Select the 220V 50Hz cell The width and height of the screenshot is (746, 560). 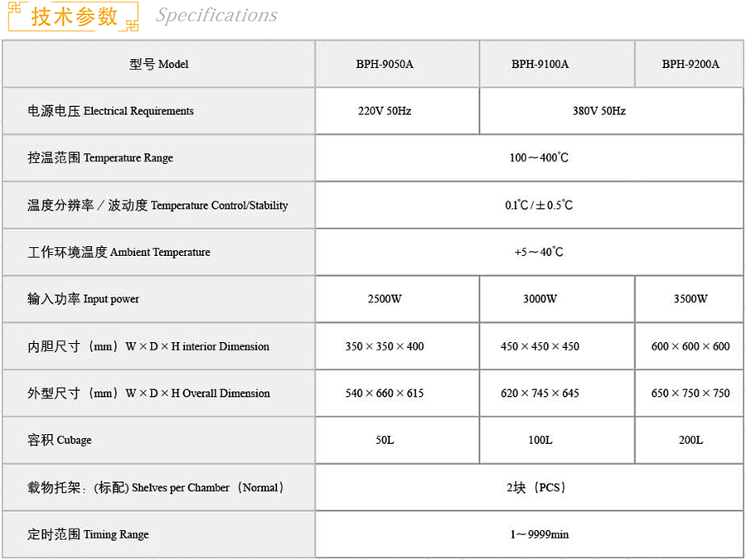(x=385, y=111)
